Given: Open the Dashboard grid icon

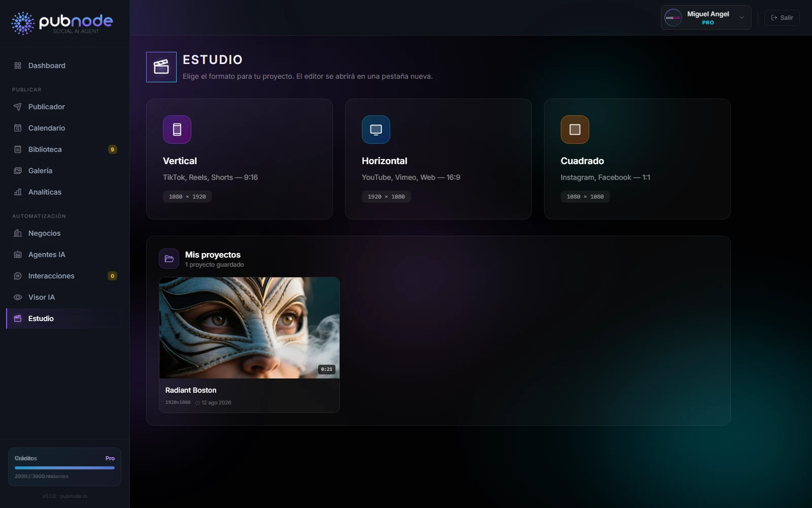Looking at the screenshot, I should click(x=18, y=66).
